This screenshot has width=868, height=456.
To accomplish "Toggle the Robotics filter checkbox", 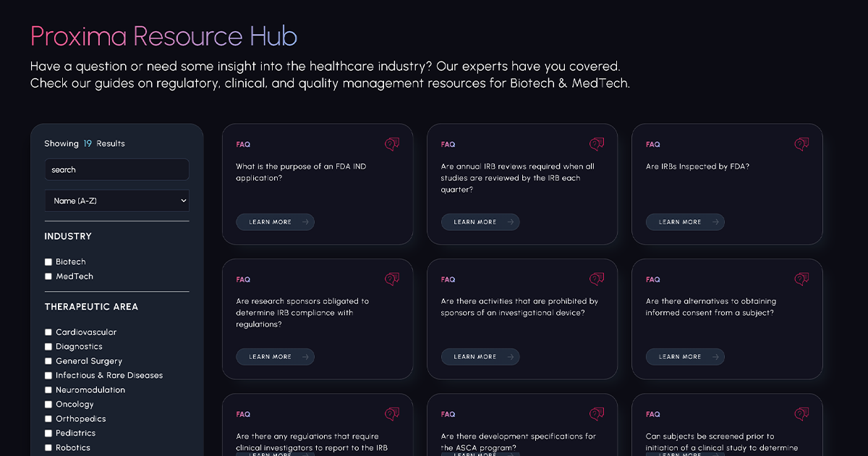I will click(48, 447).
